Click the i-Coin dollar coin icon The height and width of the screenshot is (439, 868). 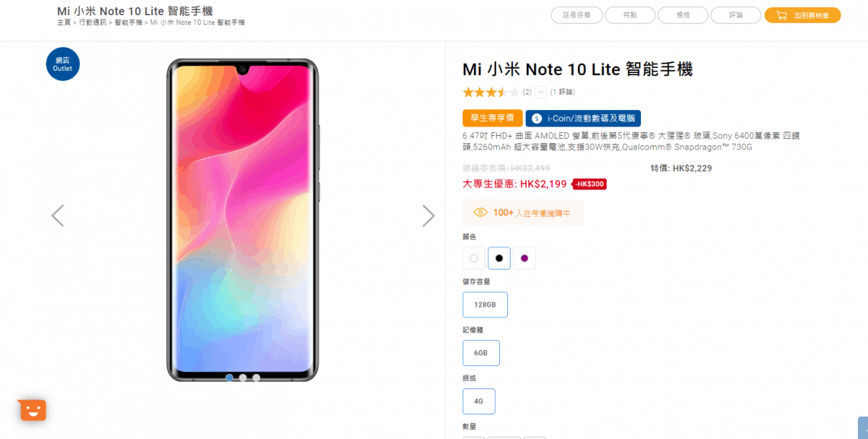[537, 119]
